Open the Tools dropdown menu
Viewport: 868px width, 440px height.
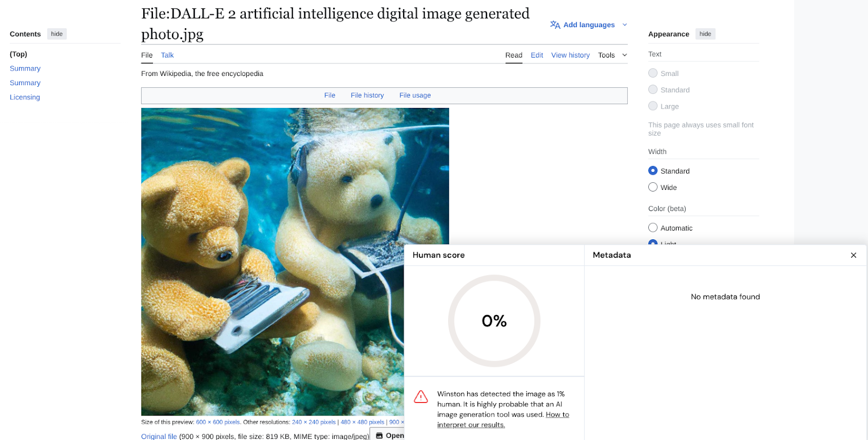(x=612, y=55)
